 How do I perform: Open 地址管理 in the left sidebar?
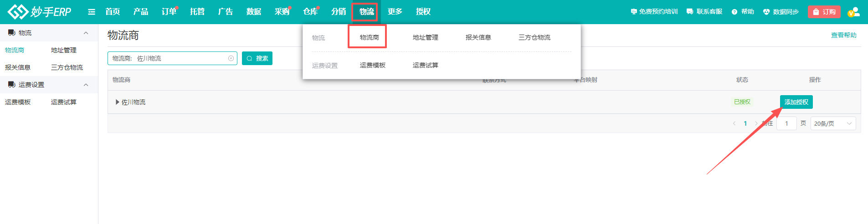click(64, 50)
